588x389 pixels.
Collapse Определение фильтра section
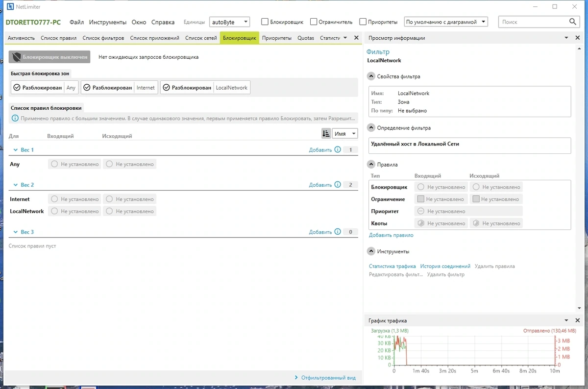371,128
